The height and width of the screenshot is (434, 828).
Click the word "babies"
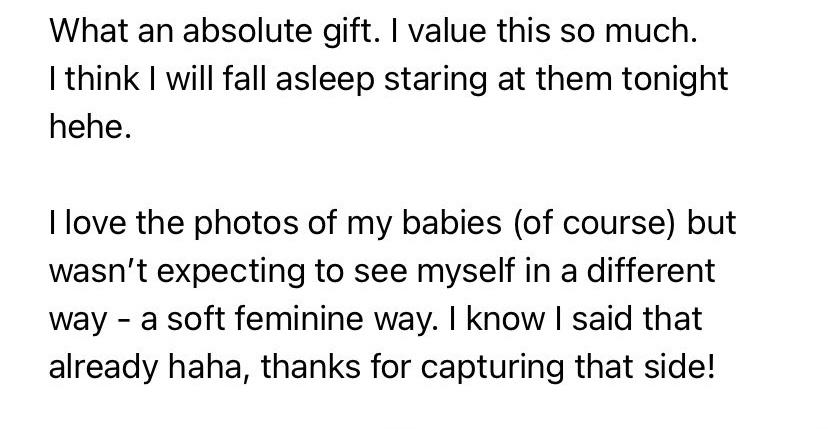(452, 223)
